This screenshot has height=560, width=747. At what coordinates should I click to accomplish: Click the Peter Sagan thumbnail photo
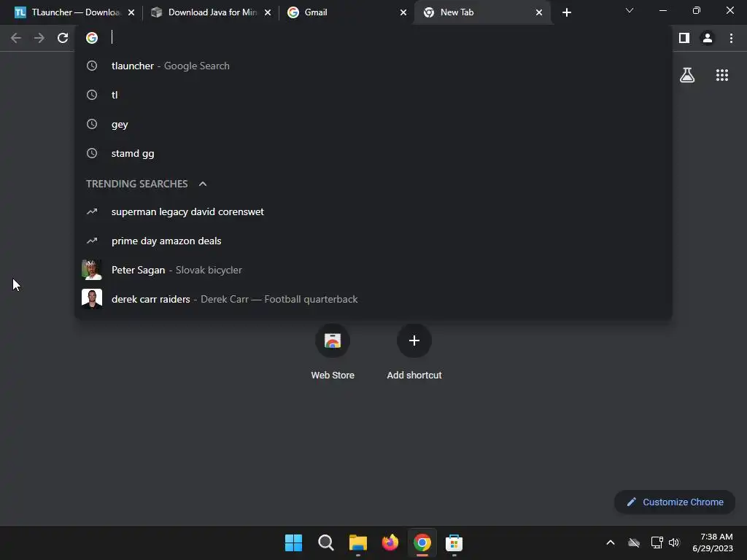92,270
